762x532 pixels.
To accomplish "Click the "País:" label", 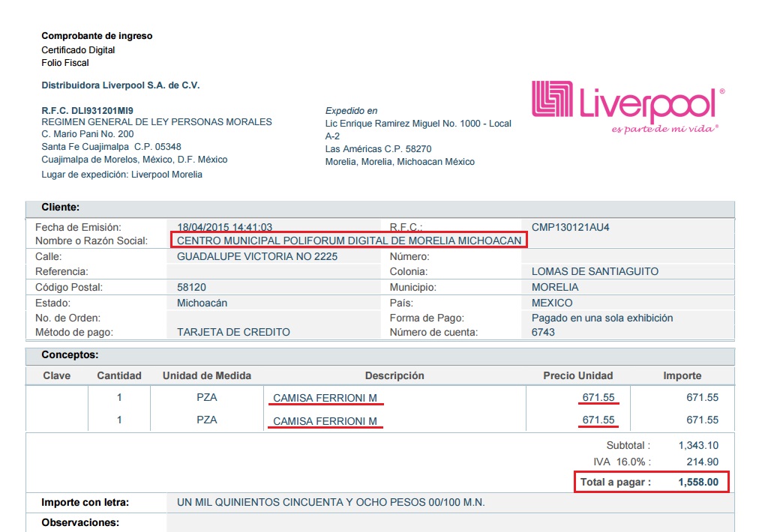I will (x=401, y=303).
